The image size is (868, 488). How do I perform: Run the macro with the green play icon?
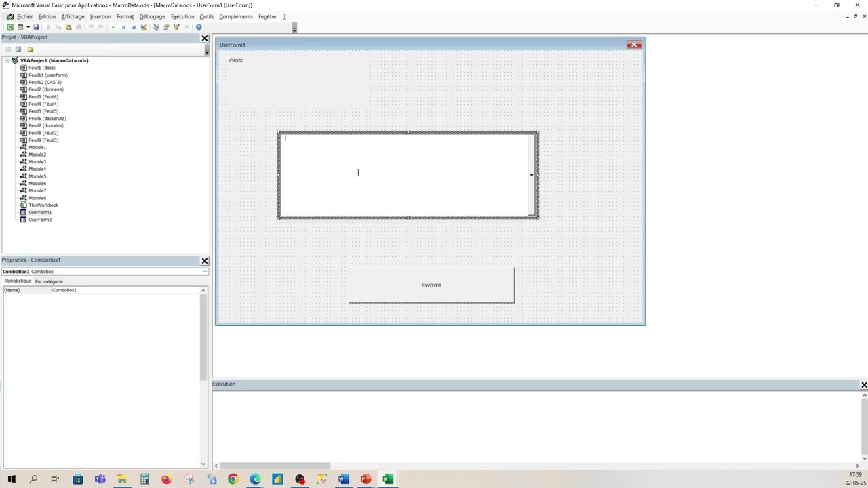(x=113, y=27)
